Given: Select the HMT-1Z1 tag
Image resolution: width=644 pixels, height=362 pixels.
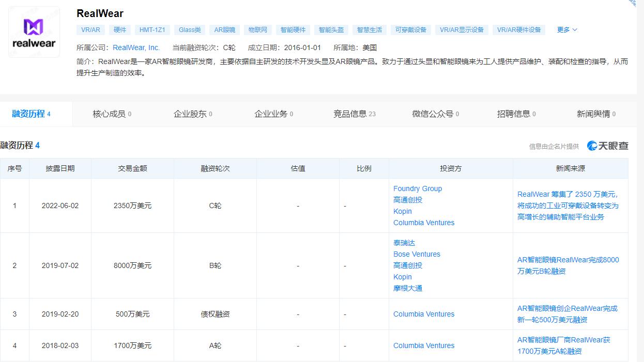Looking at the screenshot, I should point(152,30).
